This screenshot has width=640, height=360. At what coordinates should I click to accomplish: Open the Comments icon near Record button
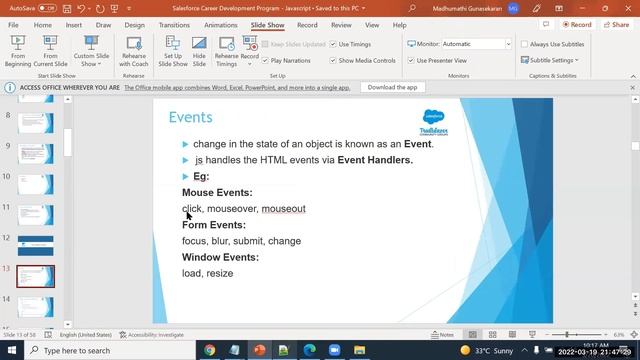coord(546,24)
